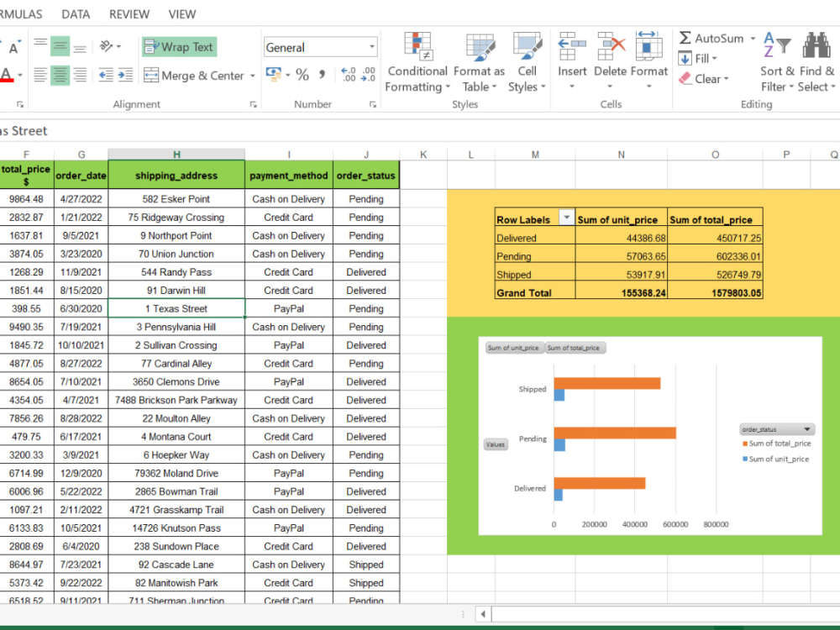Increase the cell indent
Viewport: 840px width, 630px height.
coord(125,76)
